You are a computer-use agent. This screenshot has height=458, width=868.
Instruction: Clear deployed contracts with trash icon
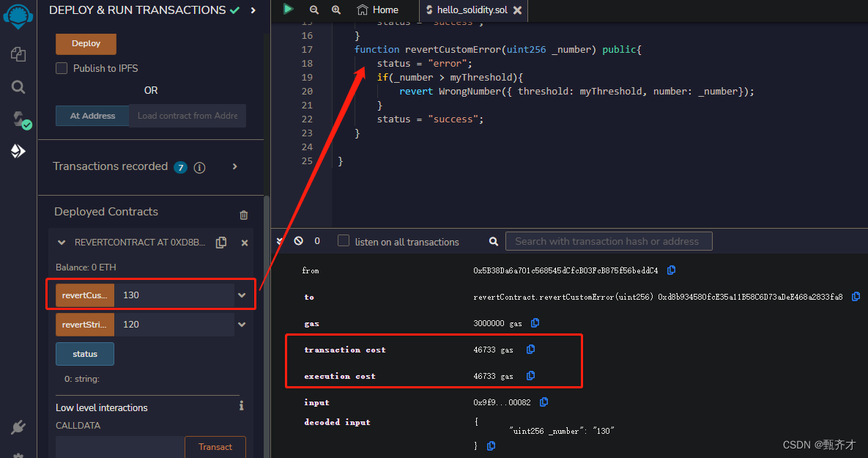coord(244,215)
